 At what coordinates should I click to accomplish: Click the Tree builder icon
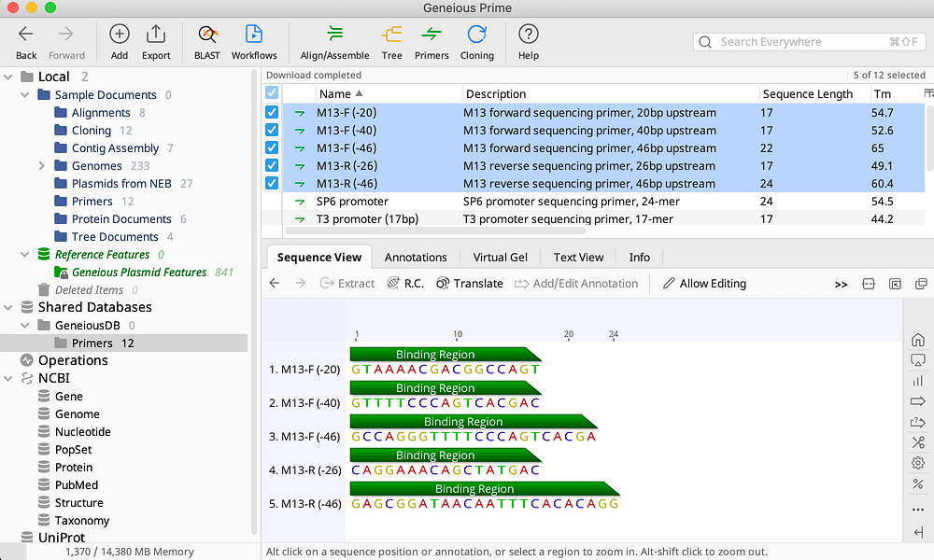click(392, 41)
